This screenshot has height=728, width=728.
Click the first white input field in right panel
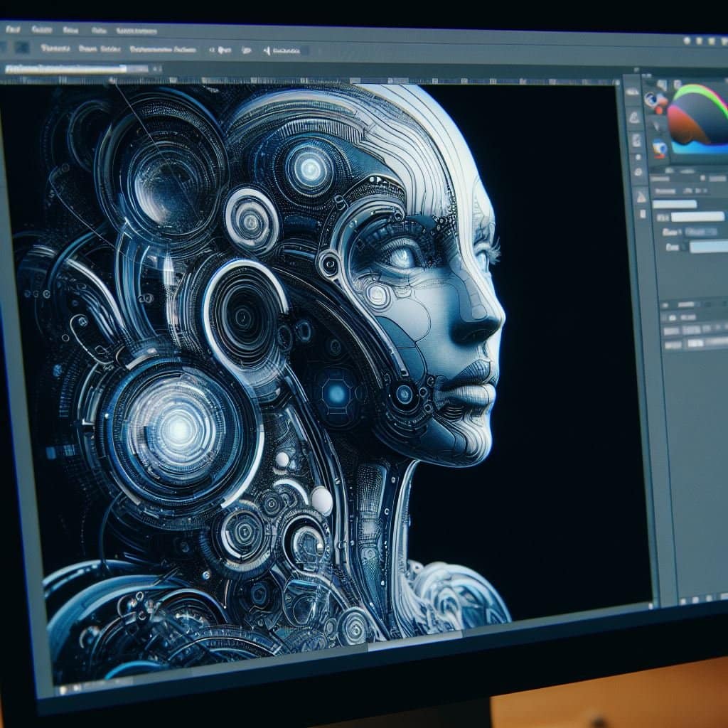tap(675, 204)
